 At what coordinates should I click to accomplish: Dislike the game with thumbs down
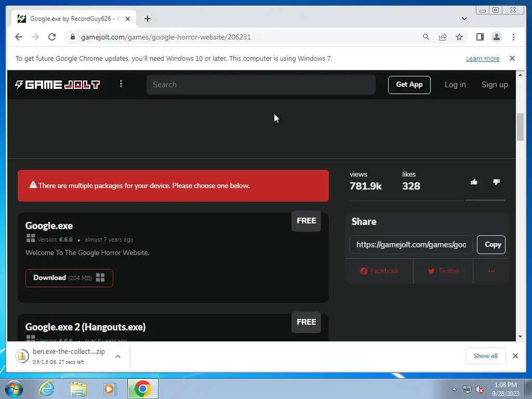point(496,182)
